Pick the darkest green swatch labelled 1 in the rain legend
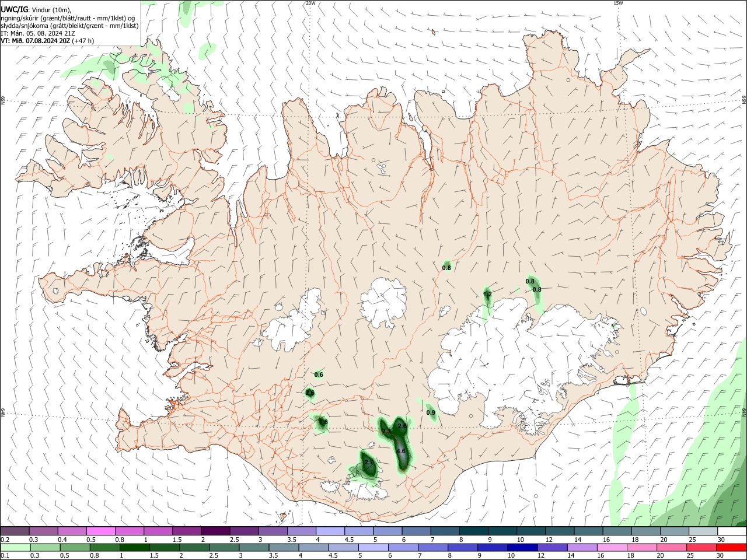The height and width of the screenshot is (560, 747). point(135,548)
